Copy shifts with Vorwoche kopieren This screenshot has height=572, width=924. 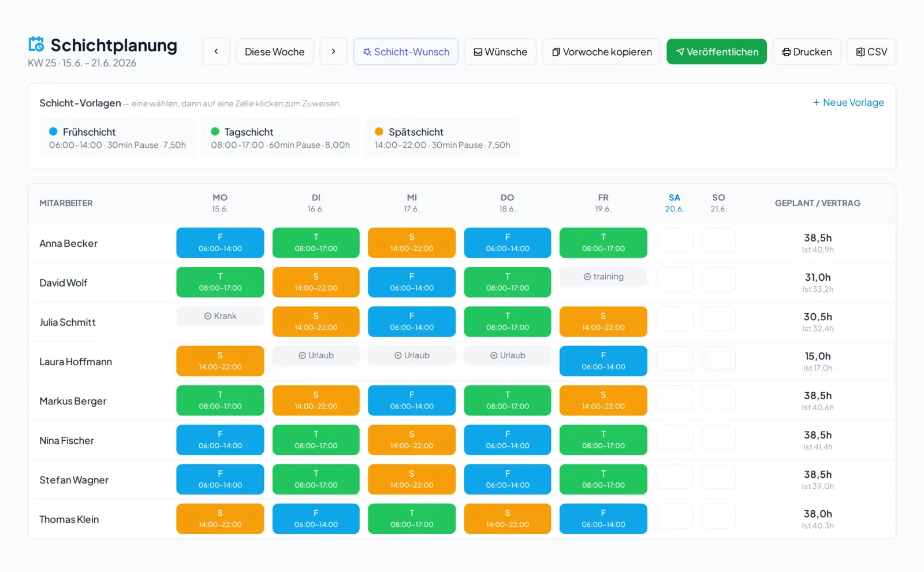[602, 51]
